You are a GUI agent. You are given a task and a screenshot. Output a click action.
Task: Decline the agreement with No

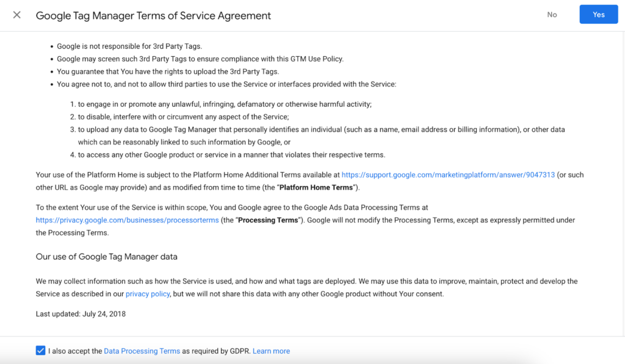(x=552, y=15)
